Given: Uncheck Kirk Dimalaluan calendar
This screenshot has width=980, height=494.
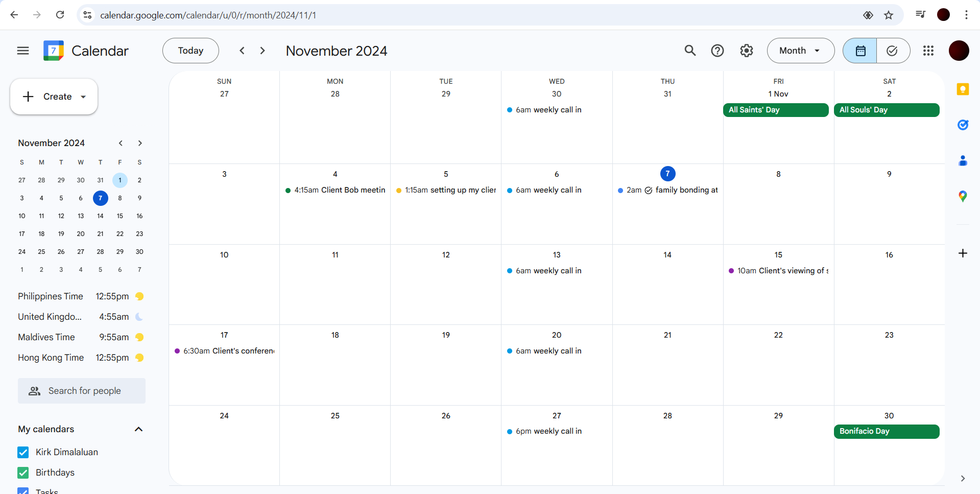Looking at the screenshot, I should pyautogui.click(x=23, y=452).
